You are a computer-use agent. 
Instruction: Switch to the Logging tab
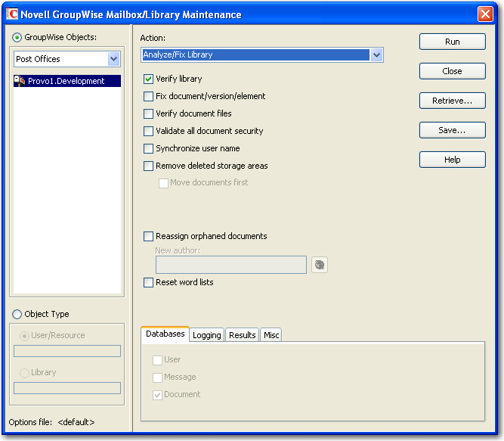point(206,335)
